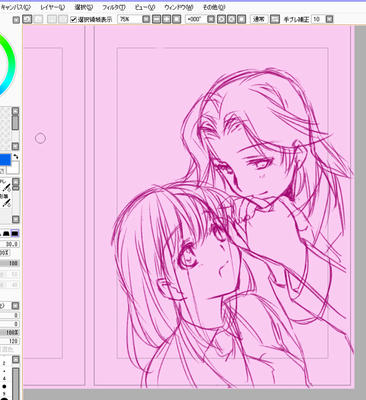Click the rotation angle field showing 000°
Image resolution: width=366 pixels, height=400 pixels.
coord(195,19)
